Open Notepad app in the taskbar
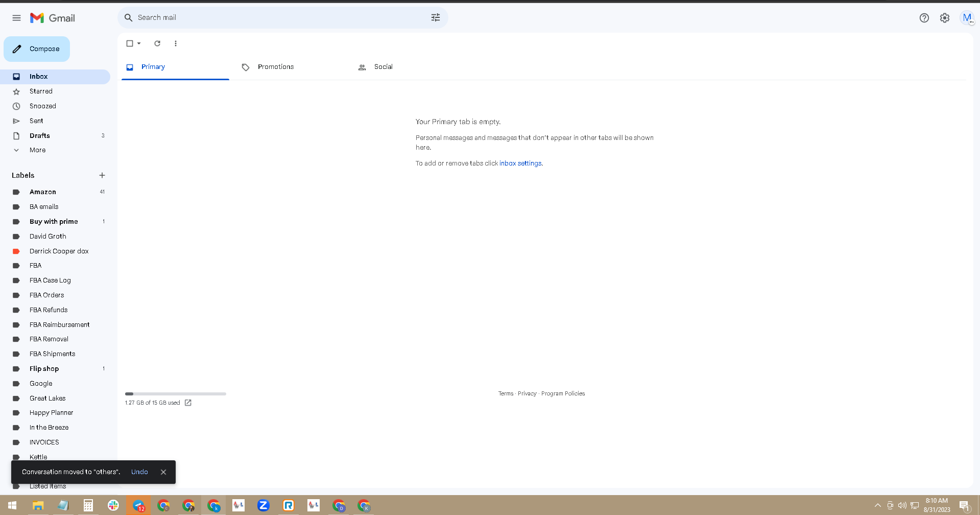This screenshot has width=980, height=515. tap(63, 505)
